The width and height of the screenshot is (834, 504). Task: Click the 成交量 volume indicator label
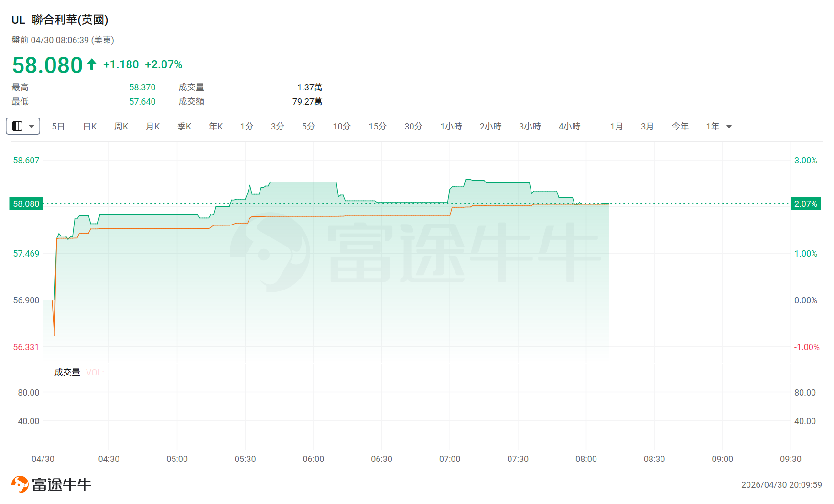tap(67, 373)
